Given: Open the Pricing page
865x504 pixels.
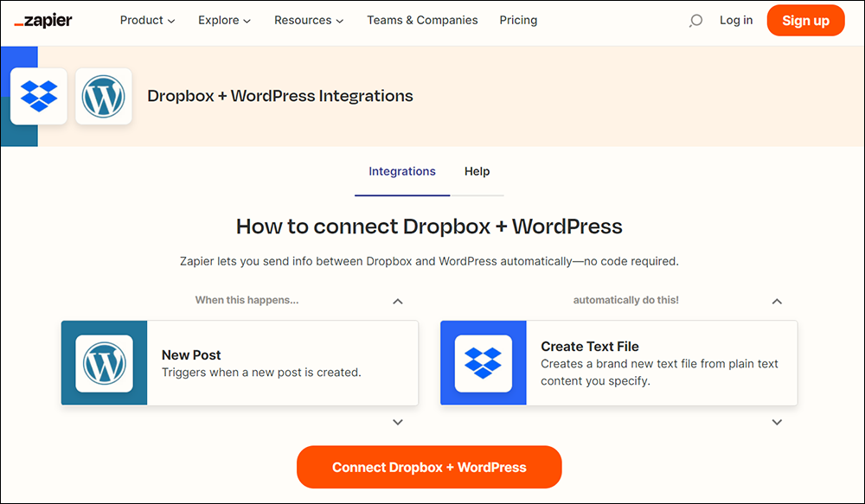Looking at the screenshot, I should point(518,21).
